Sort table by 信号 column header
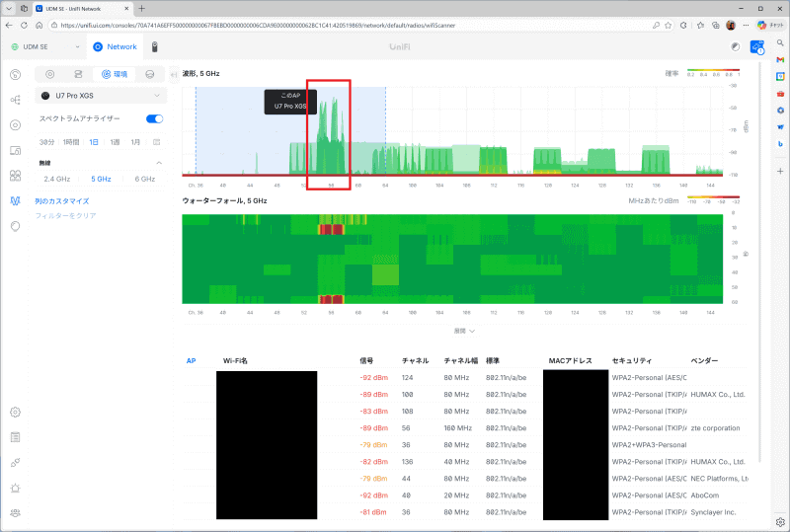This screenshot has height=532, width=790. click(x=366, y=360)
